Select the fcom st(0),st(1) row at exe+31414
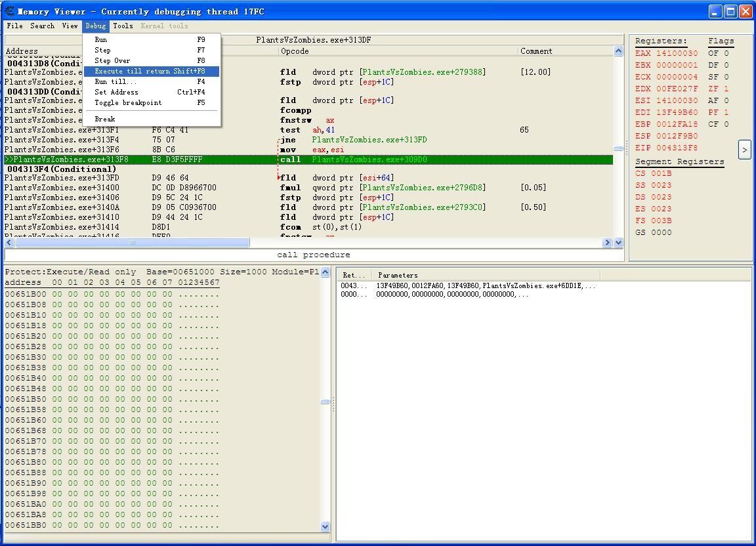Viewport: 756px width, 546px height. click(308, 227)
